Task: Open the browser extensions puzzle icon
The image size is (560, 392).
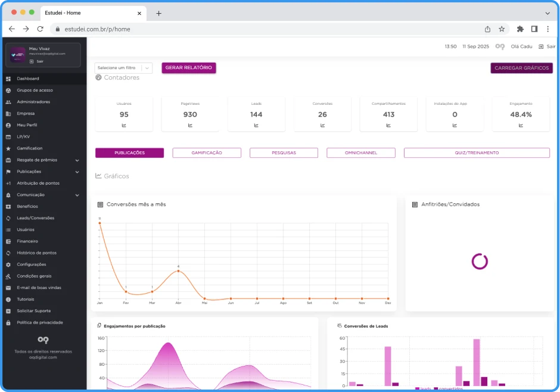Action: pyautogui.click(x=520, y=29)
